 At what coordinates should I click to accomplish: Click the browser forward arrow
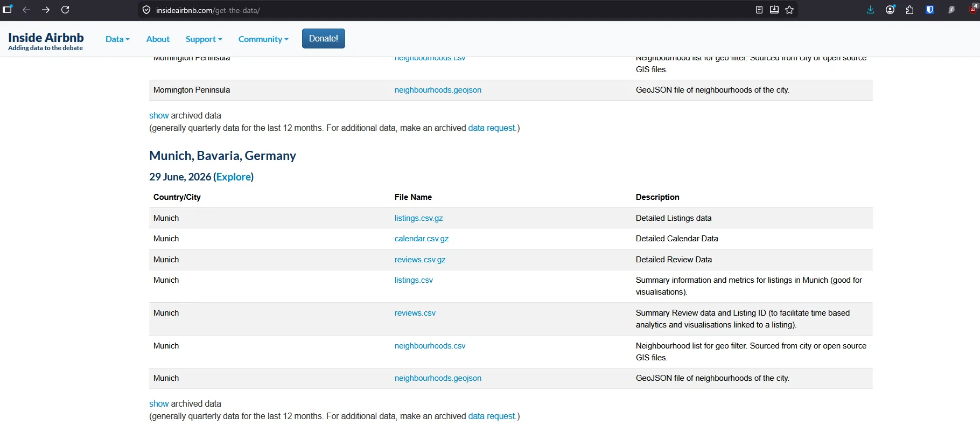pyautogui.click(x=46, y=10)
